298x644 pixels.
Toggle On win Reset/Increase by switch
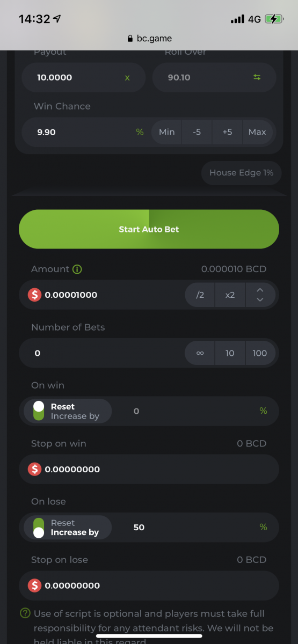(39, 411)
